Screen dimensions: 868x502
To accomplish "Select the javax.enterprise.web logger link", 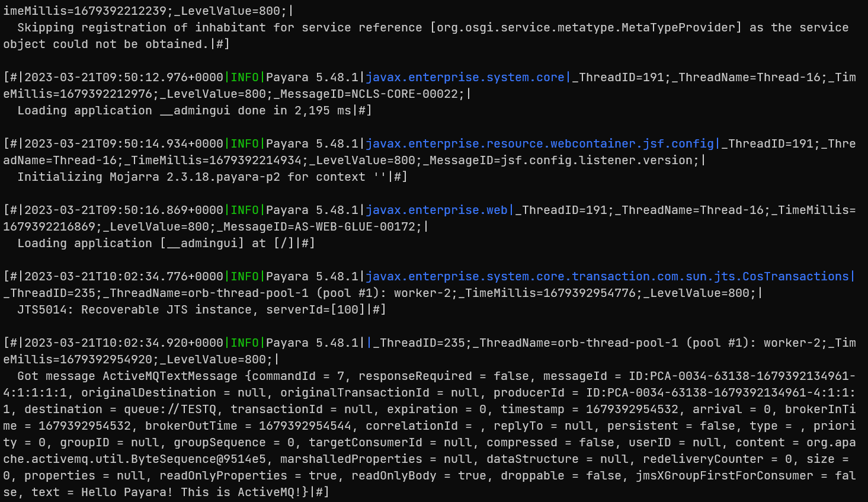I will pos(437,210).
